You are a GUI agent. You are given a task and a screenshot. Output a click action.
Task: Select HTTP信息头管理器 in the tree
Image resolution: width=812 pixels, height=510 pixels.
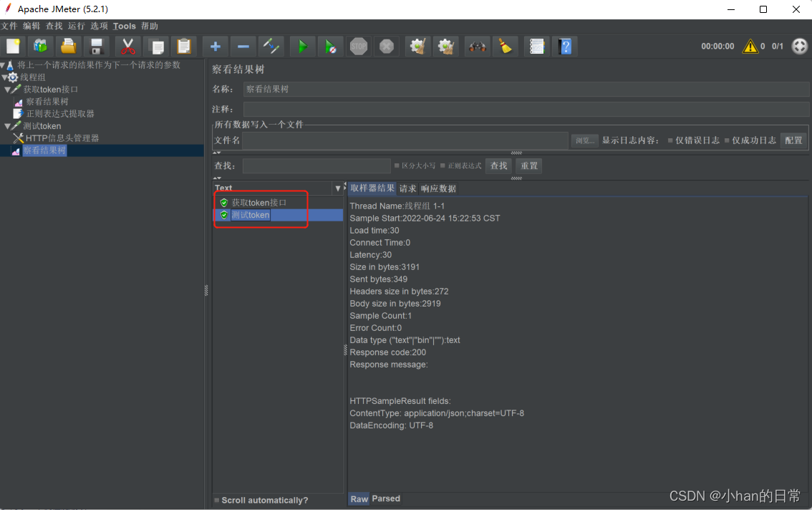[62, 138]
